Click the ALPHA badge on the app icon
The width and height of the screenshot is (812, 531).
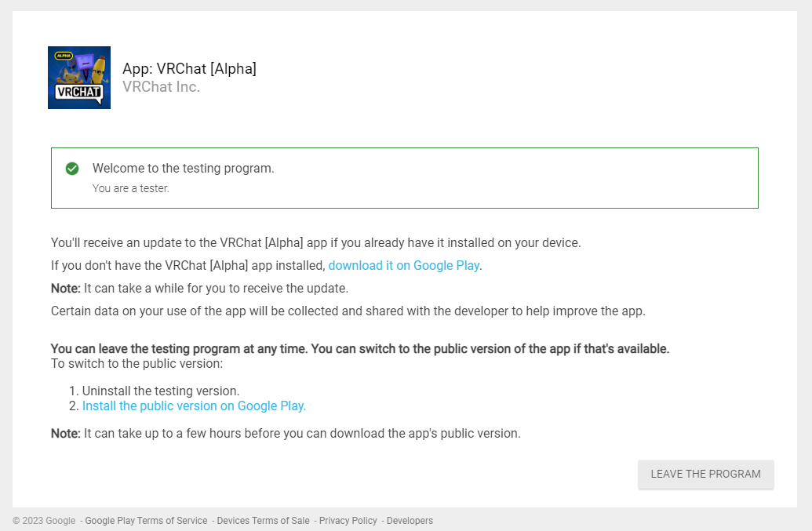[x=62, y=55]
